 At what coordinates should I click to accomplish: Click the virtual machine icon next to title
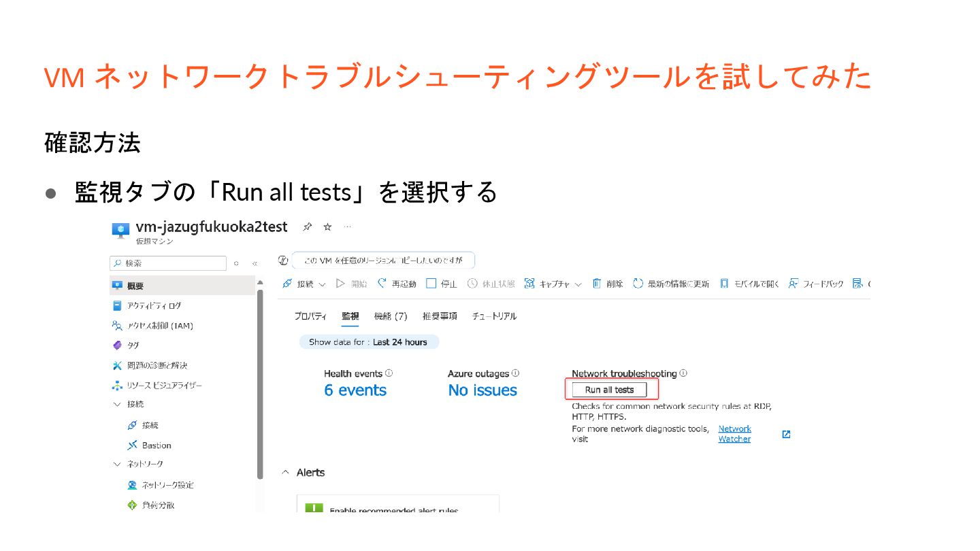click(120, 231)
